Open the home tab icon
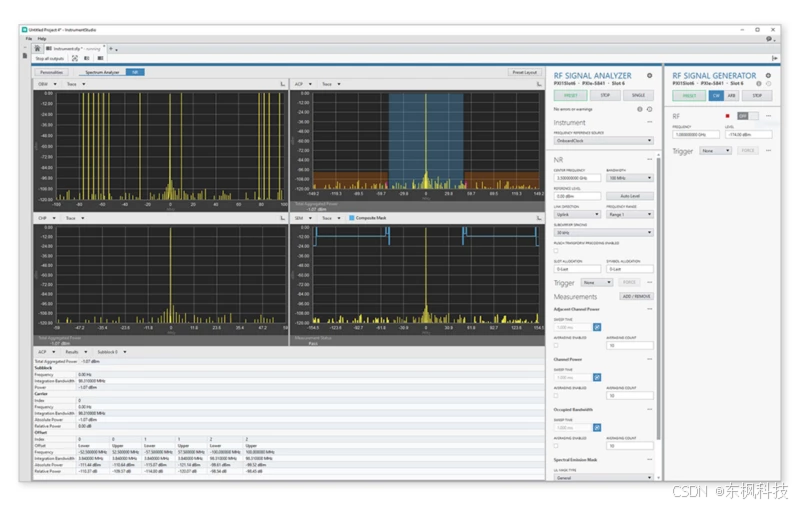The height and width of the screenshot is (507, 800). pos(37,48)
